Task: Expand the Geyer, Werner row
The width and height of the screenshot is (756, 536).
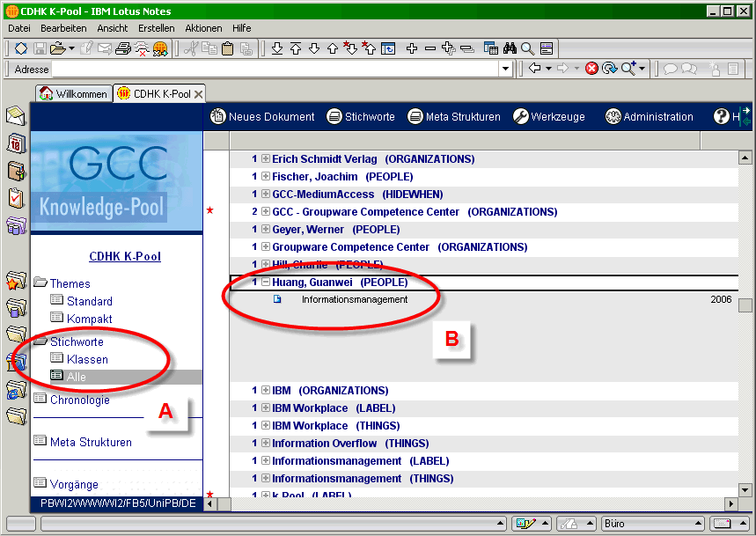Action: (x=266, y=229)
